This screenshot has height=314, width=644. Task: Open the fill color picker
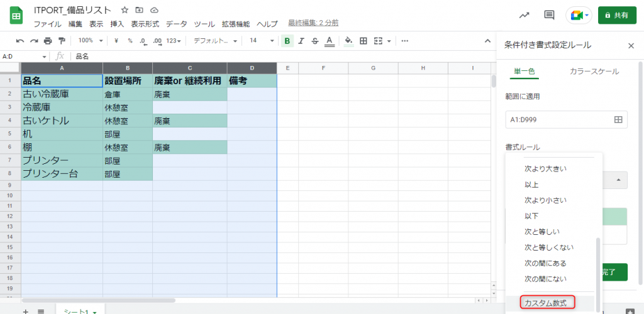point(348,41)
